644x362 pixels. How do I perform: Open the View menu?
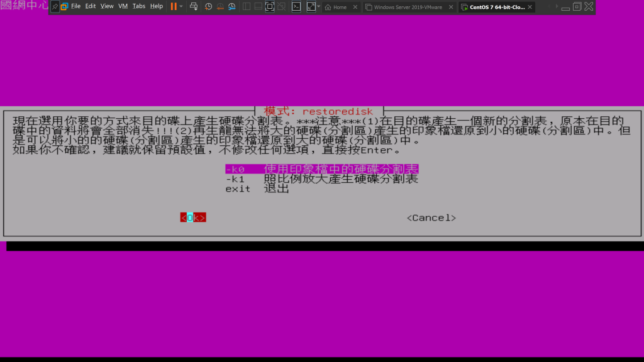[x=107, y=6]
